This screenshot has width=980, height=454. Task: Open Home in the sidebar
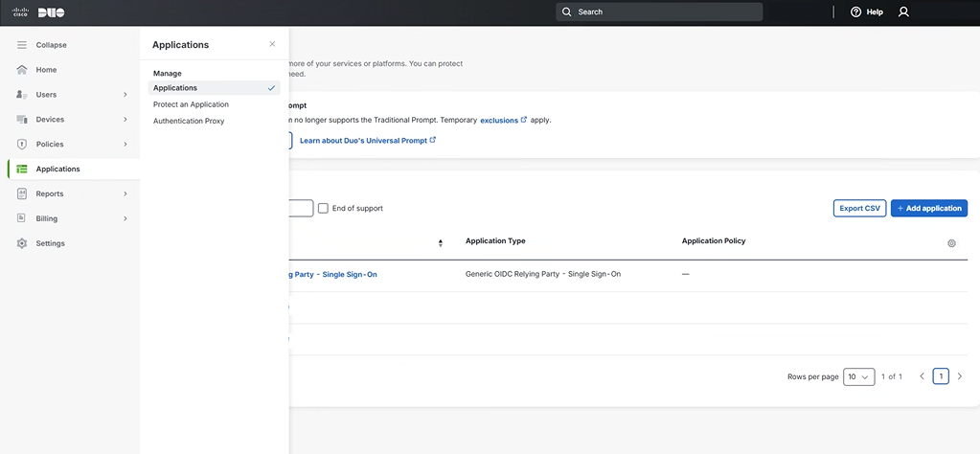46,70
